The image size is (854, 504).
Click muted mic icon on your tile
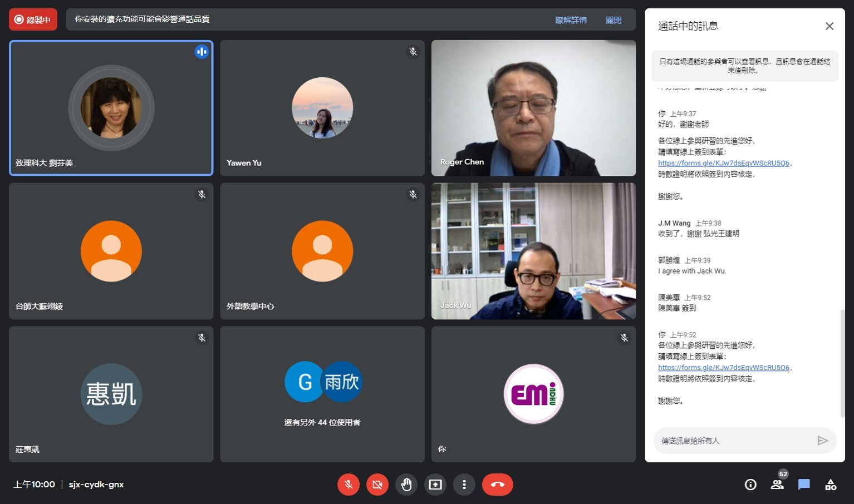coord(624,338)
